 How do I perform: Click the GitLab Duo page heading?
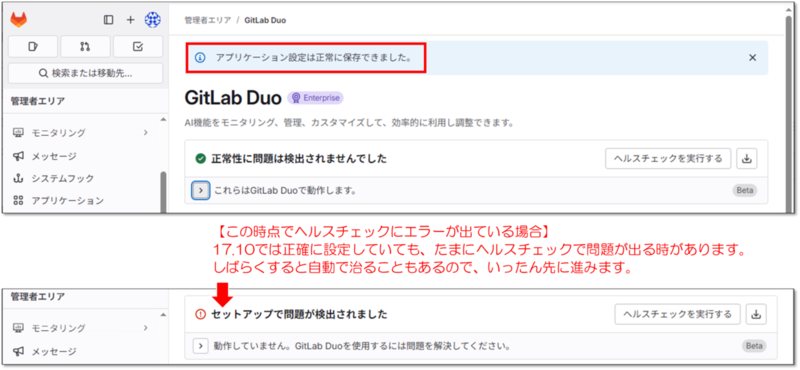[233, 98]
